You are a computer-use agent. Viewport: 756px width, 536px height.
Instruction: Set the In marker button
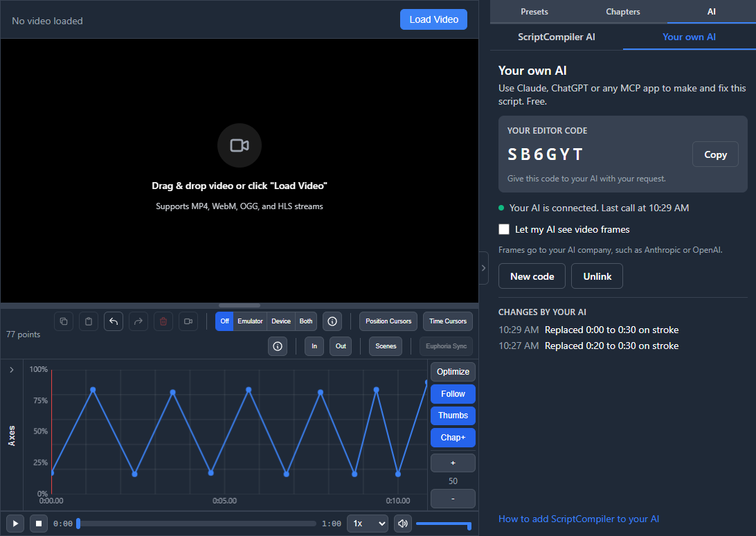[x=314, y=346]
